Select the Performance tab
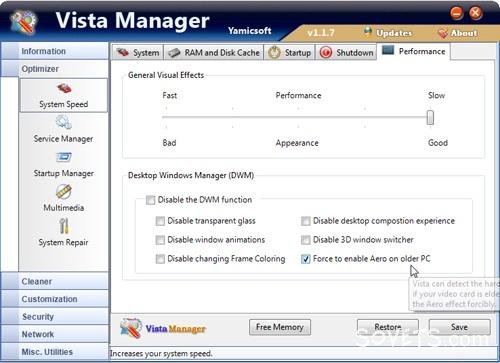500x363 pixels. point(414,51)
